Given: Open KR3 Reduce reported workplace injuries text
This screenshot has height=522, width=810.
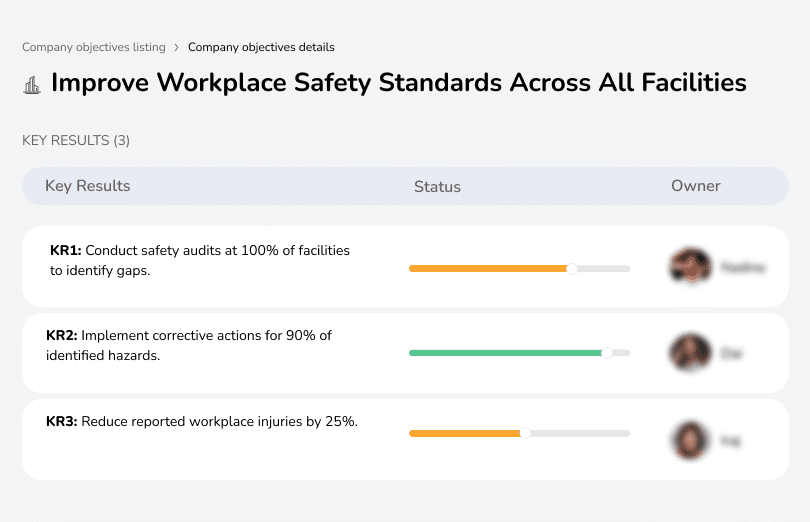Looking at the screenshot, I should pyautogui.click(x=202, y=421).
